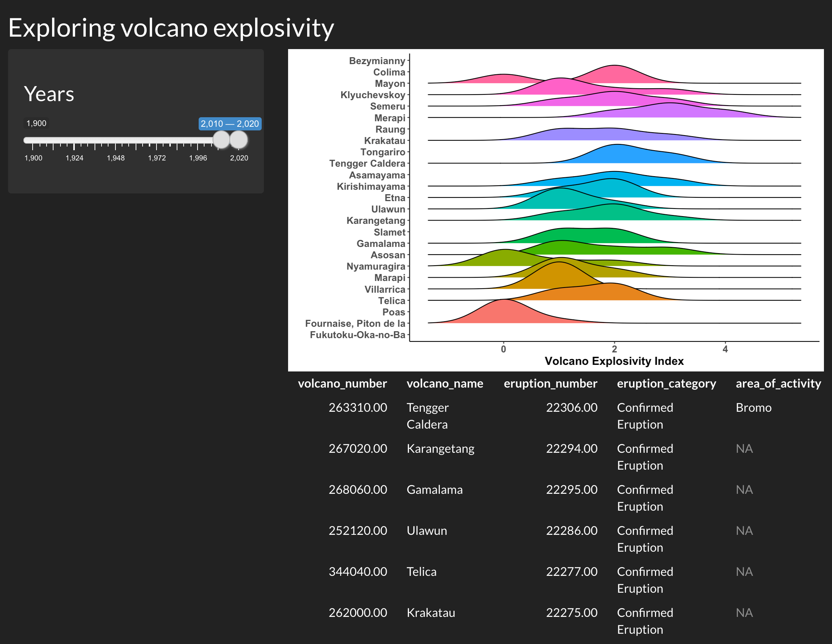Select the volcano_name column header
This screenshot has height=644, width=832.
tap(445, 383)
